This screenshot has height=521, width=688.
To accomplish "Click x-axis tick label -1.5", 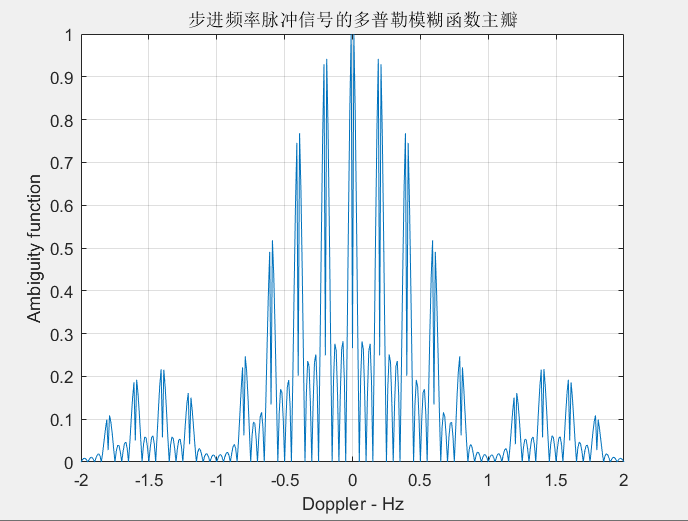I will pyautogui.click(x=149, y=480).
